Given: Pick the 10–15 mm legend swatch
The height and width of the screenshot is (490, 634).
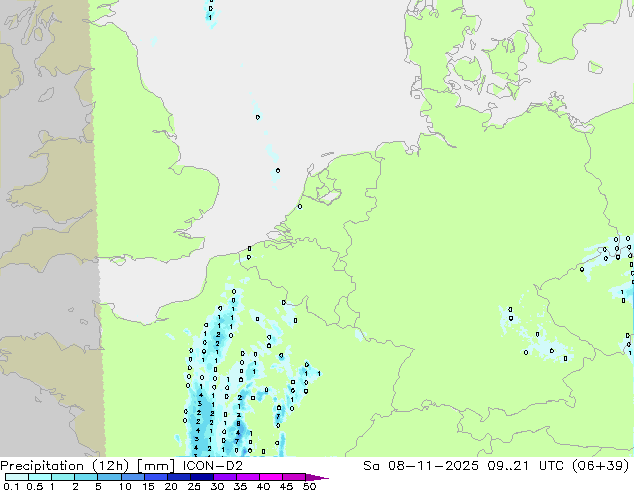Looking at the screenshot, I should (132, 477).
